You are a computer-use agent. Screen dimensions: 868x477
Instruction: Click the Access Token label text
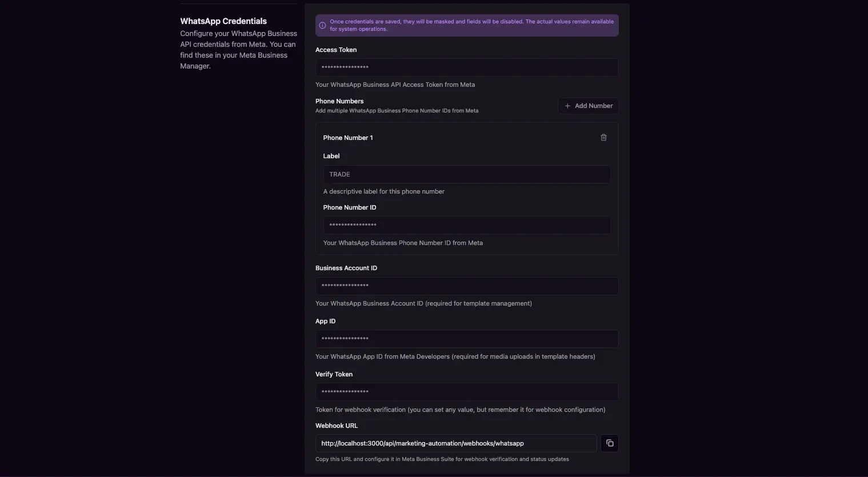point(336,50)
